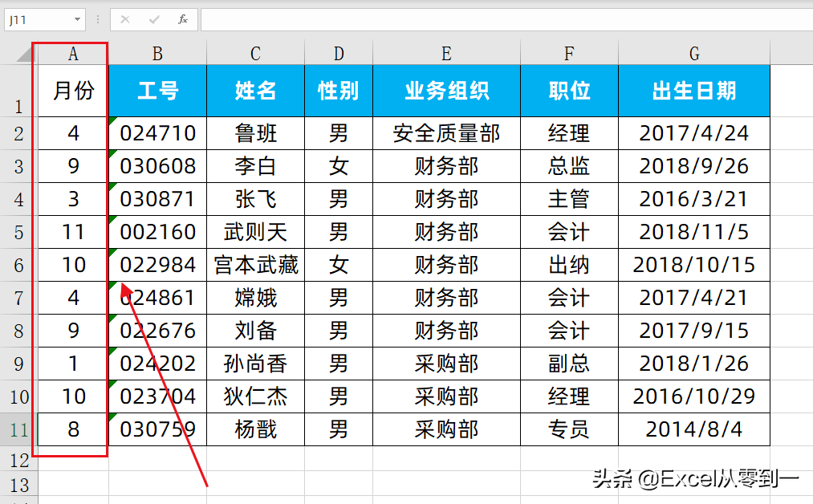Click the name cell 李白
Screen dimensions: 813x504
pos(256,166)
